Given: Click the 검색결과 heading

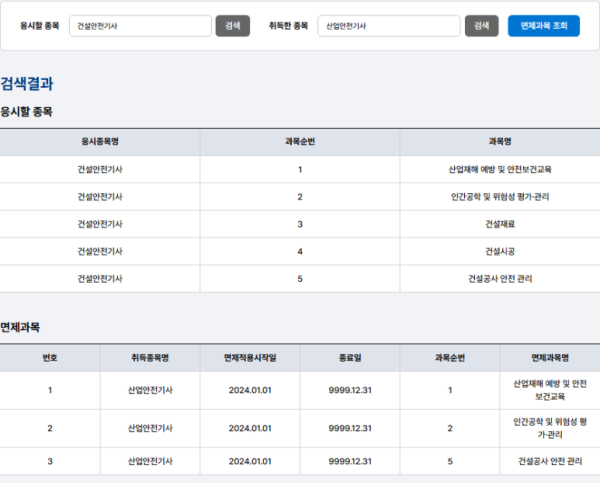Looking at the screenshot, I should (27, 84).
